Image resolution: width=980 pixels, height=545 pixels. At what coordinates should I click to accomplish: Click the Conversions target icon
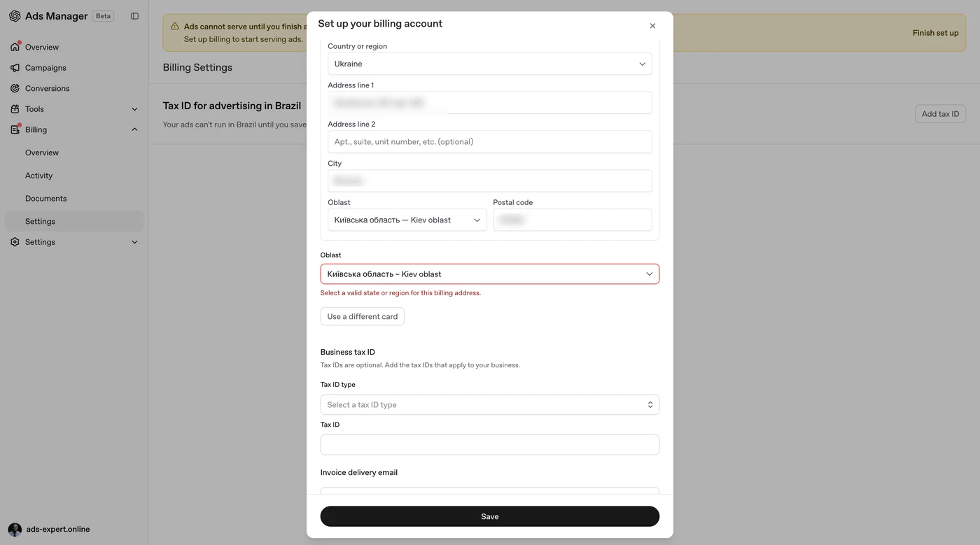(15, 88)
